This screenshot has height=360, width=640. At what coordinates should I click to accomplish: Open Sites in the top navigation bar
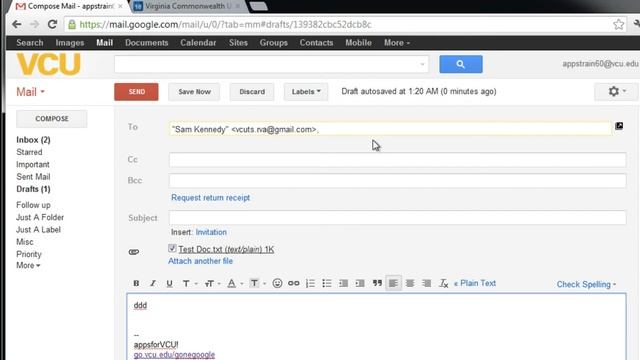tap(238, 43)
